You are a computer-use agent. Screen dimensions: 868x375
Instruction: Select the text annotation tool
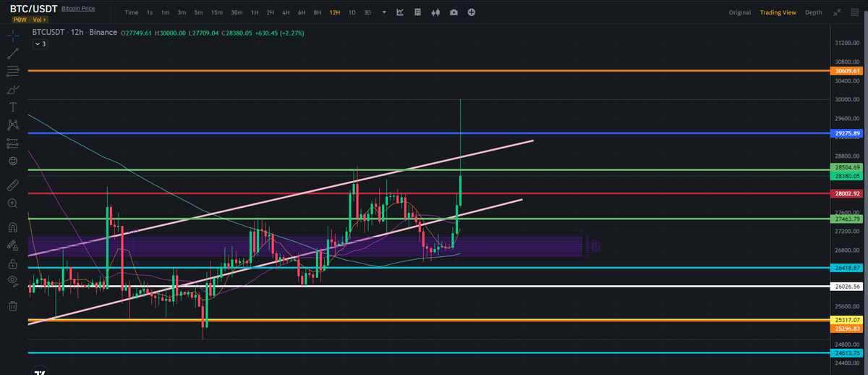click(x=12, y=107)
